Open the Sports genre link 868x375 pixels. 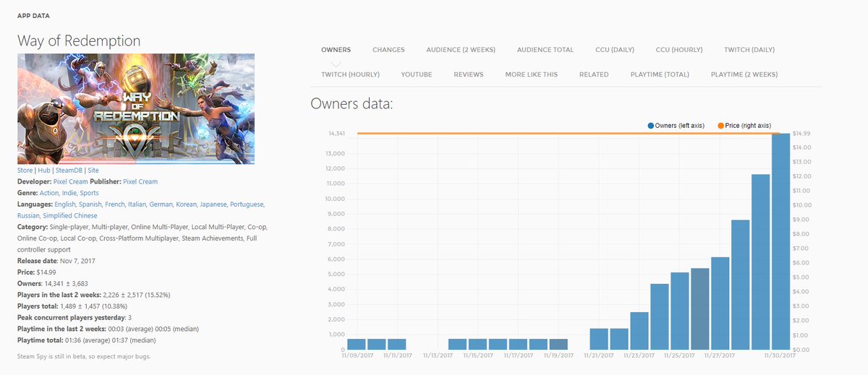[90, 193]
